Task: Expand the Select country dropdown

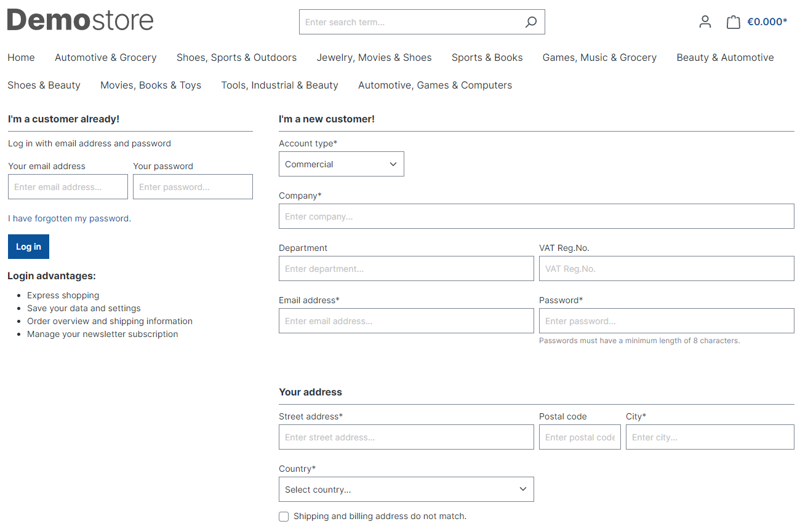Action: pyautogui.click(x=406, y=490)
